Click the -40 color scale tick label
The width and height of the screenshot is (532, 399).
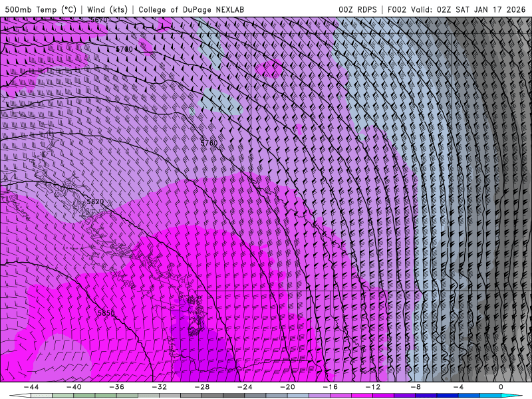74,387
